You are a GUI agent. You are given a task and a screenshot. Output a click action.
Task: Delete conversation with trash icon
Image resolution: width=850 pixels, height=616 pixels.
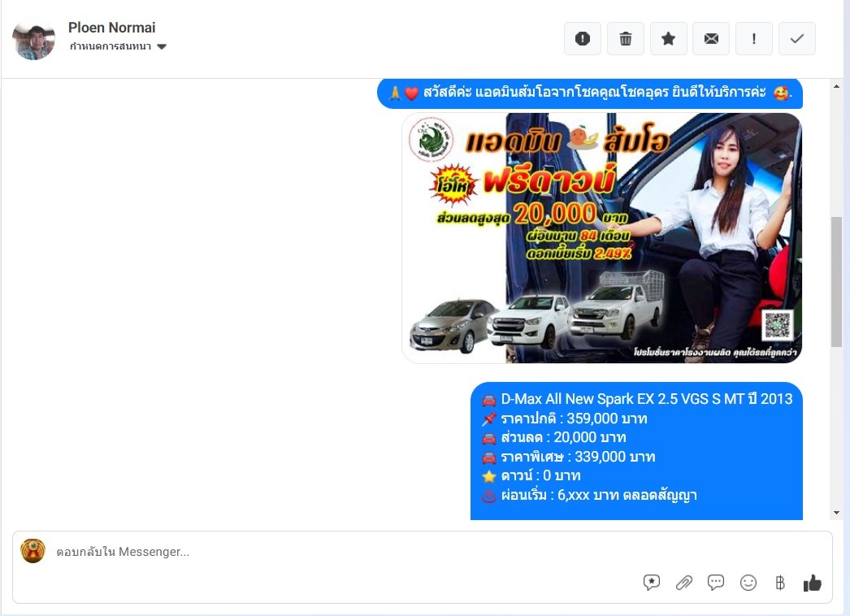[626, 38]
